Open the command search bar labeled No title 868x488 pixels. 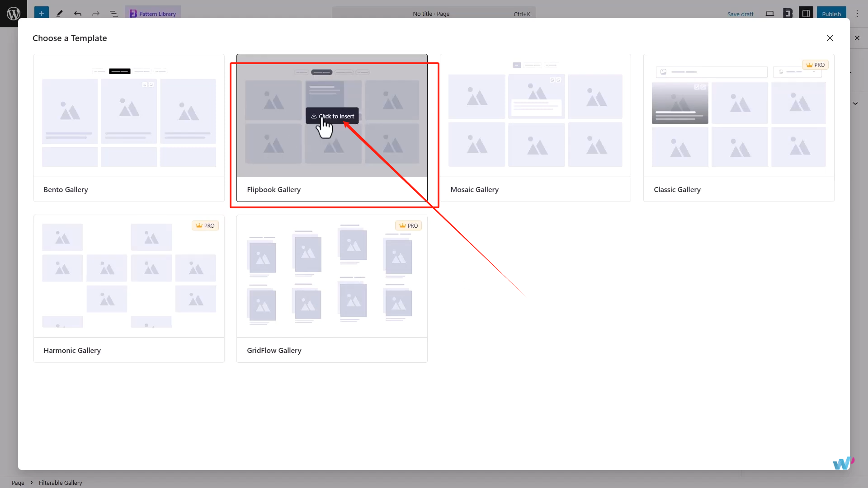click(431, 14)
